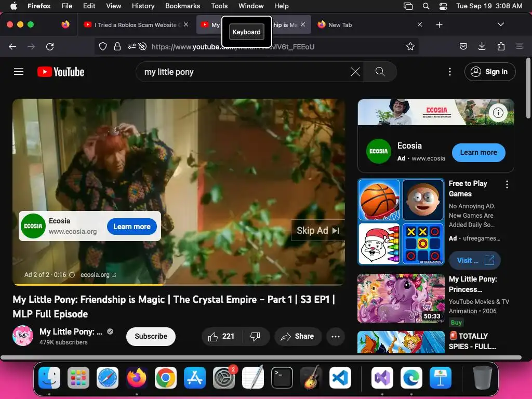Save page to Pocket
Screen dimensions: 532x399
463,46
